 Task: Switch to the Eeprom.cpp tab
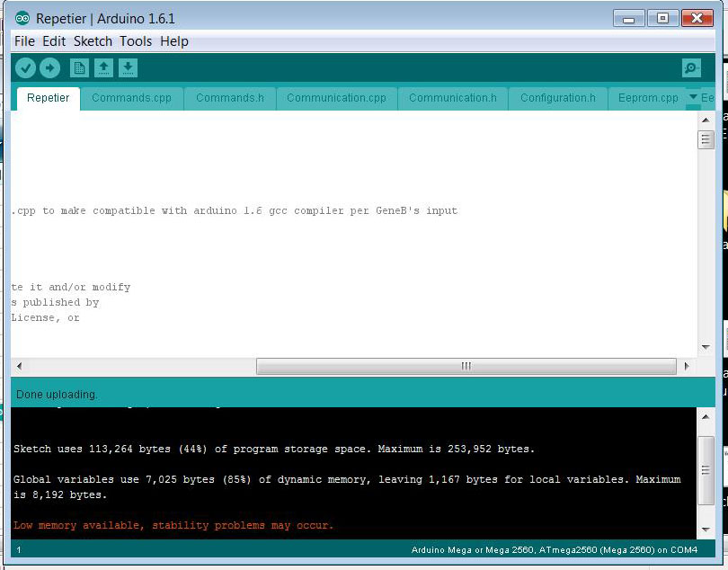[x=648, y=98]
